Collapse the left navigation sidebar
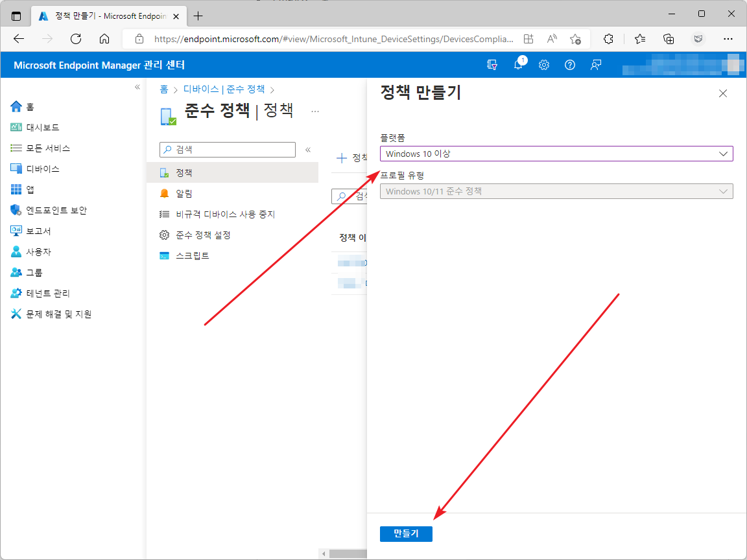 click(x=137, y=87)
